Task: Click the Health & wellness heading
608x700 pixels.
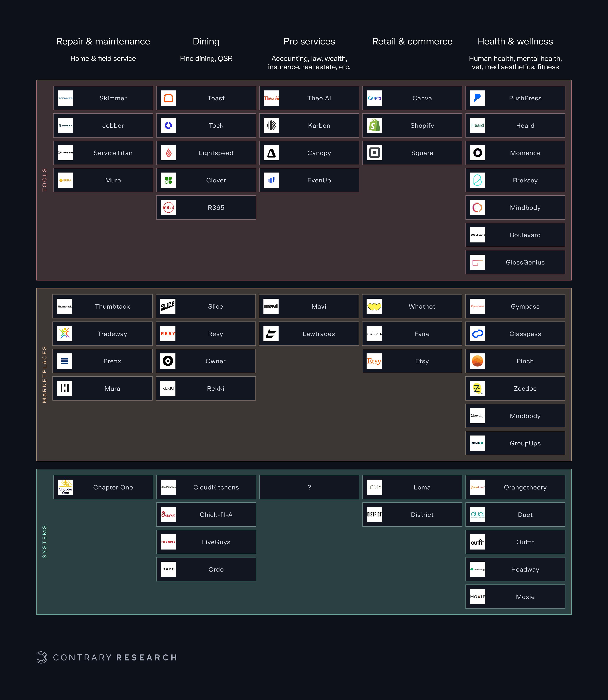Action: (x=515, y=41)
